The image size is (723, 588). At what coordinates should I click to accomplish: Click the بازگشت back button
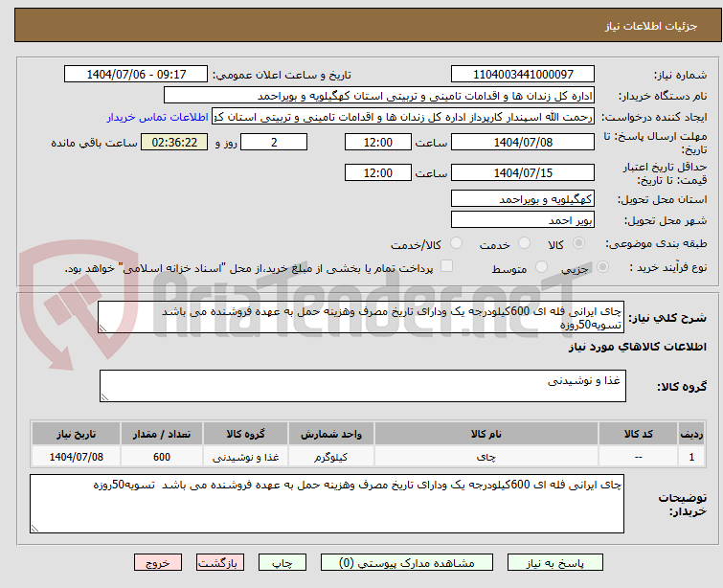click(220, 563)
